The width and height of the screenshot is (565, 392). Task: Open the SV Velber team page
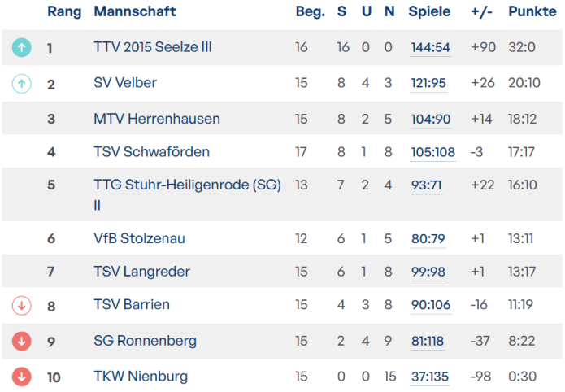125,83
